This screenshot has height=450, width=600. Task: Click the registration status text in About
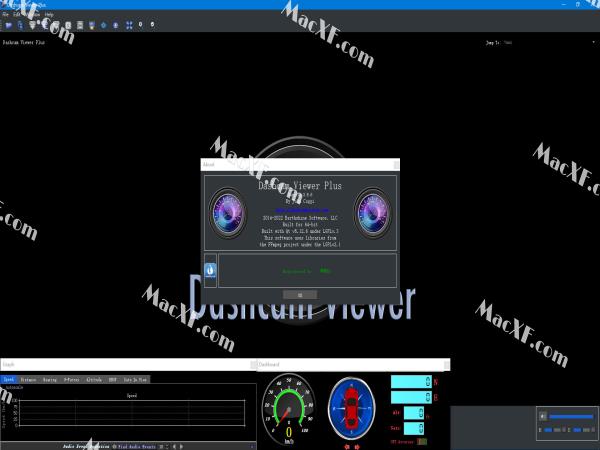click(x=307, y=271)
